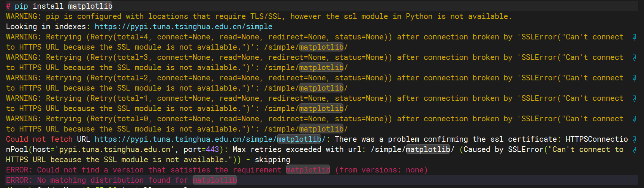Click the 'WARNING: pip is configured' line

coord(259,17)
